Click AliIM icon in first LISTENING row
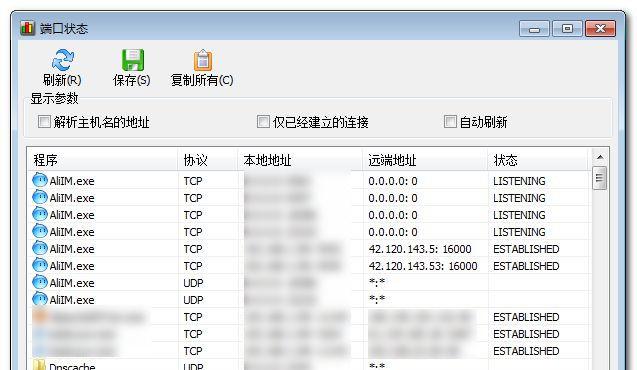The height and width of the screenshot is (370, 637). (x=40, y=180)
